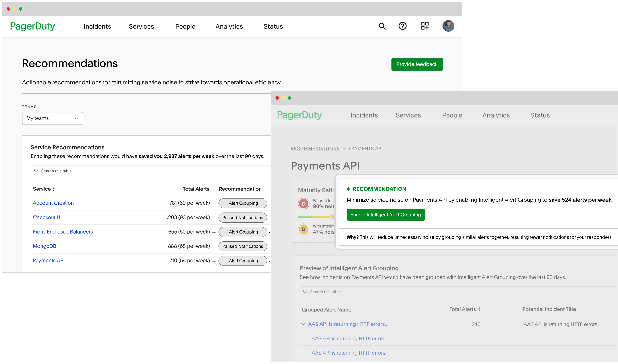Open Services menu in the Payments API window
This screenshot has height=364, width=618.
coord(408,115)
